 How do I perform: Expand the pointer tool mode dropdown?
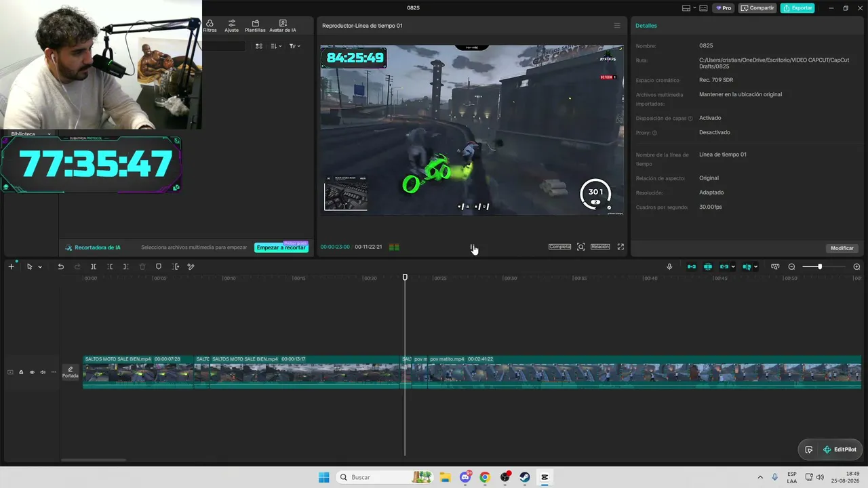[x=40, y=267]
